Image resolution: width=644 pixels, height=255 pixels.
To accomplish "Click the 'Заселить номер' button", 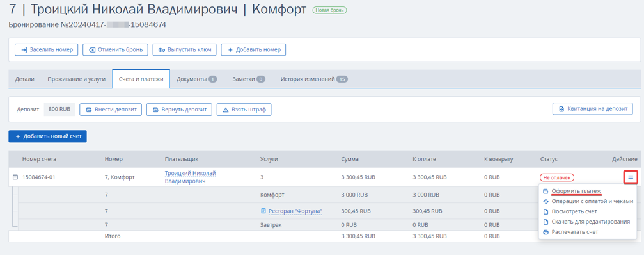I will [47, 50].
